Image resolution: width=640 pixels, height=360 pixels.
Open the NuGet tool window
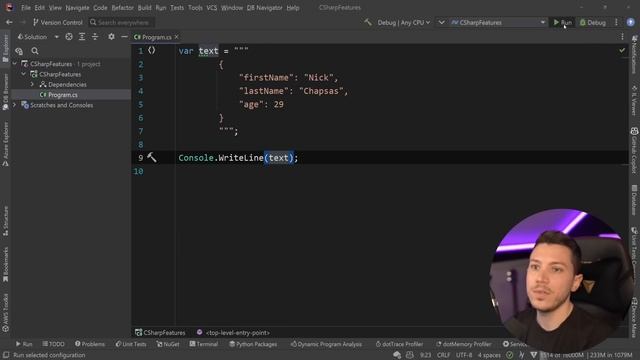pos(168,344)
